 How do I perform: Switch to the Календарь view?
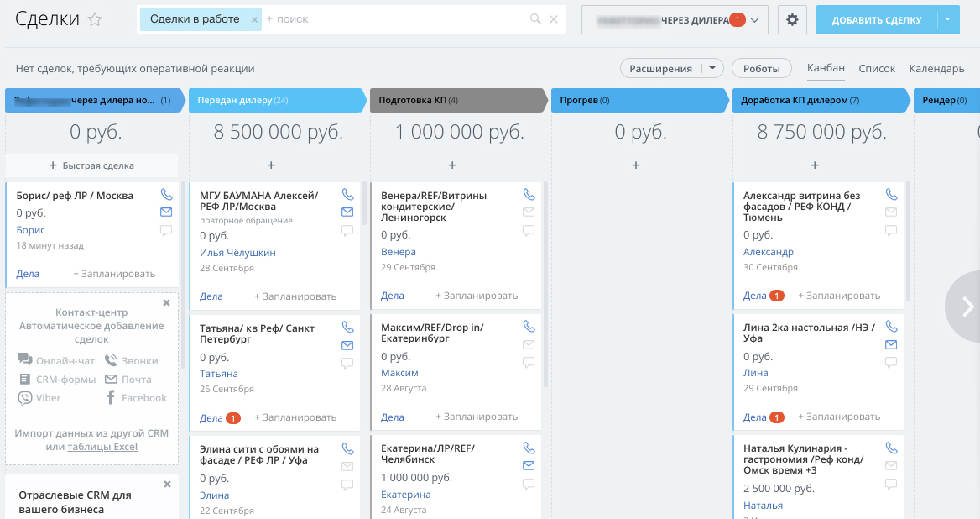936,69
